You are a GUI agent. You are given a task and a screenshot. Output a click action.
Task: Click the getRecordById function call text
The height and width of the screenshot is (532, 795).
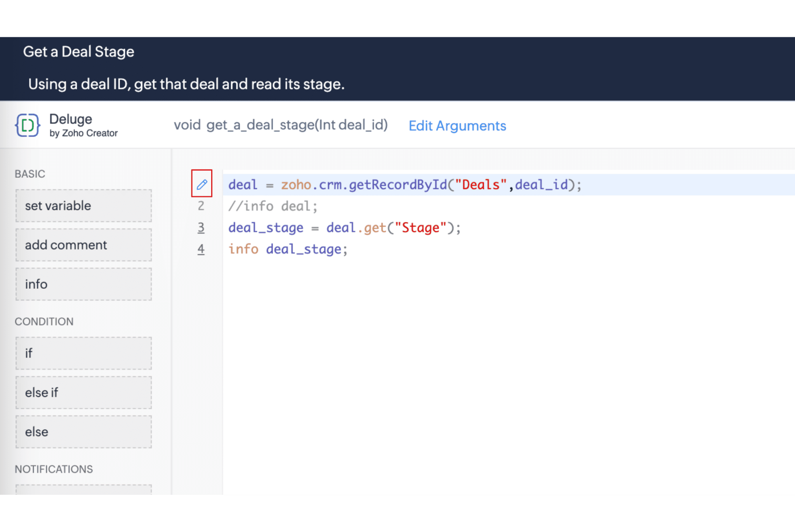402,185
